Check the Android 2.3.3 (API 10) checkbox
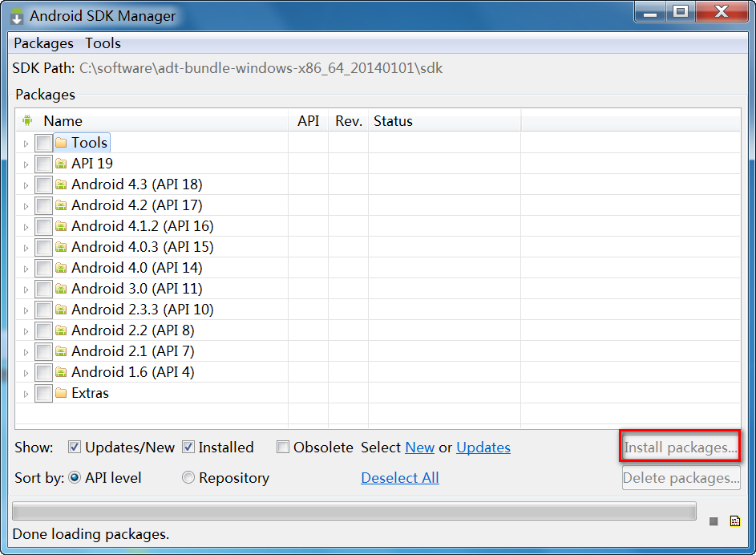Screen dimensions: 756x555 tap(43, 310)
